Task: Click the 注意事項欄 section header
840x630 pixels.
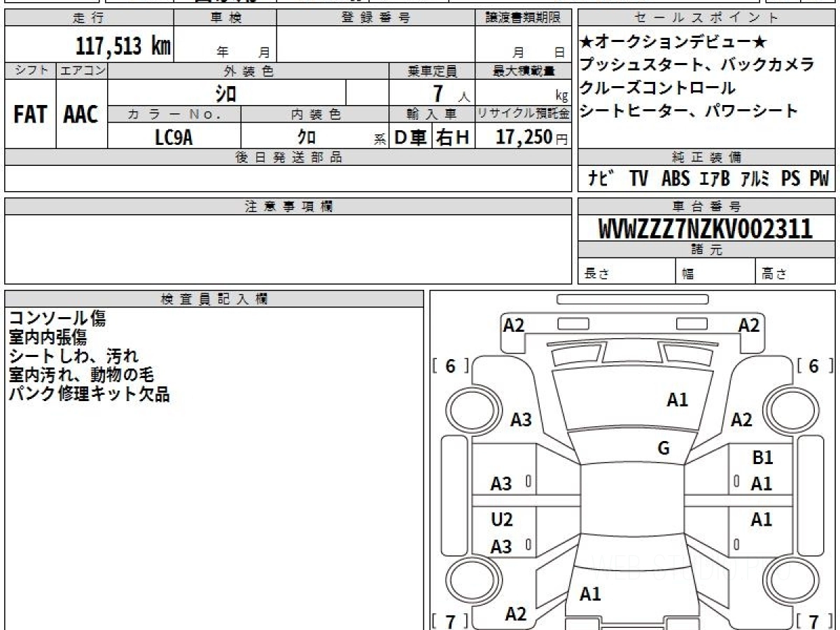Action: tap(288, 206)
